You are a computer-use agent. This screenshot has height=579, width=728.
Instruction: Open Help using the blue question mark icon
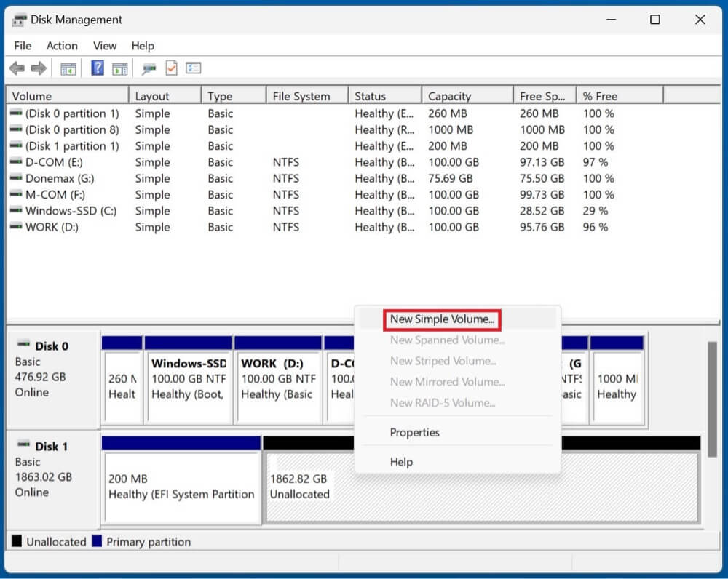(99, 68)
